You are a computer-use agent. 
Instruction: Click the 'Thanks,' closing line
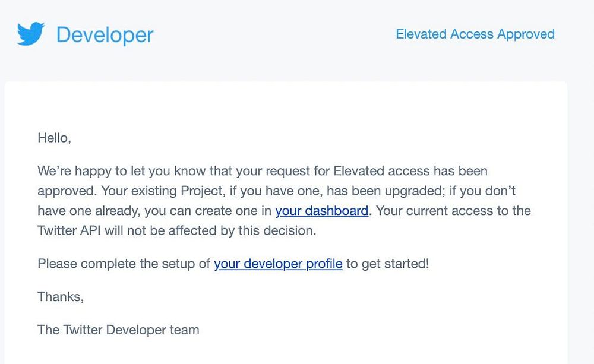(61, 296)
